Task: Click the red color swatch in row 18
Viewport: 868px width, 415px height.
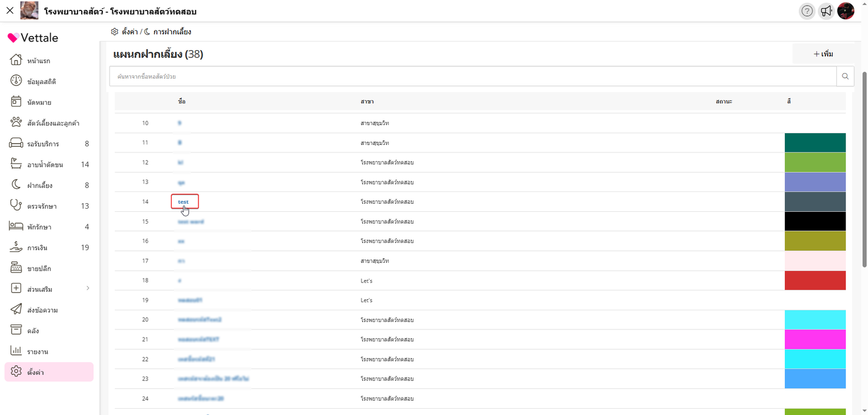Action: 815,281
